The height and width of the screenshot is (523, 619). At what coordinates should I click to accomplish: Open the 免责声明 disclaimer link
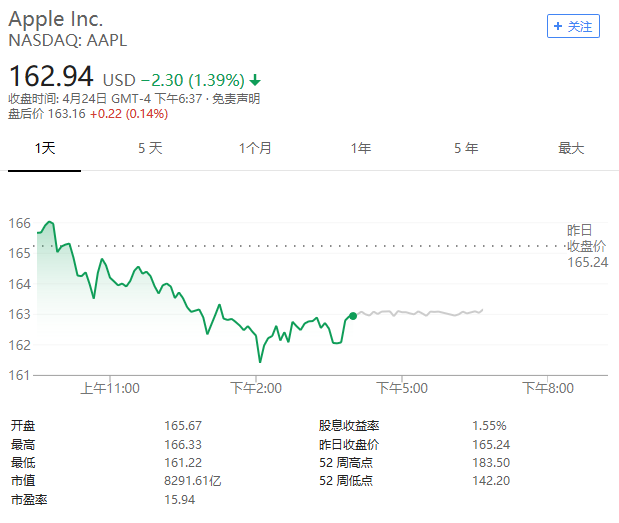pos(240,98)
